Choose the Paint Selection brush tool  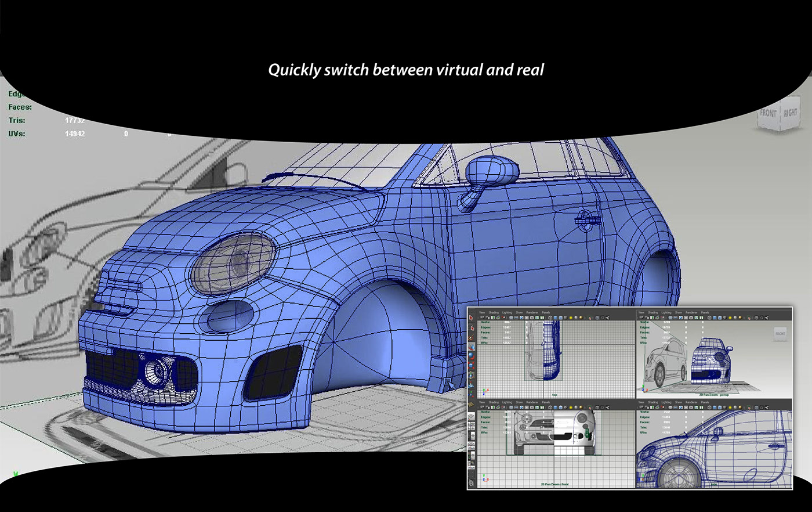[471, 337]
